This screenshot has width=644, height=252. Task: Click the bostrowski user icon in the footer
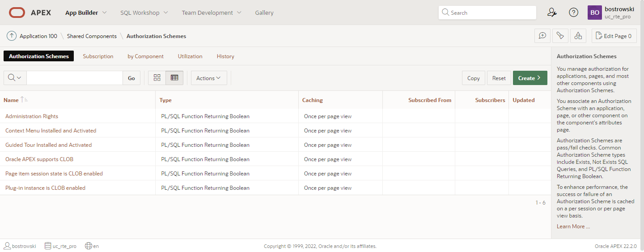7,246
